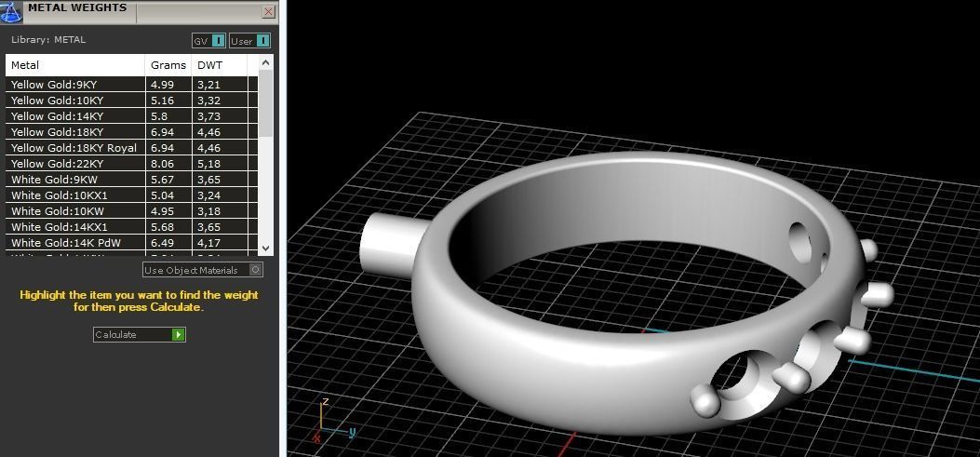
Task: Select White Gold:10KX1 row
Action: point(131,195)
